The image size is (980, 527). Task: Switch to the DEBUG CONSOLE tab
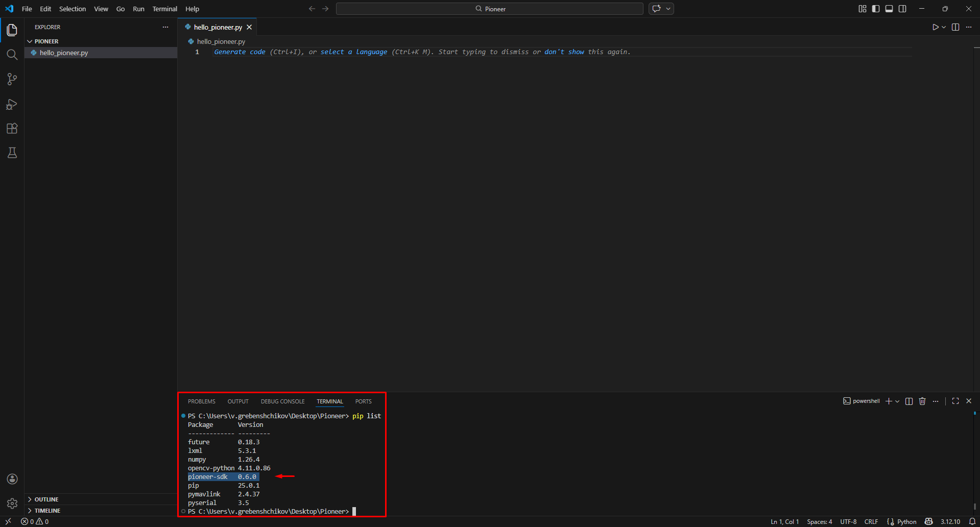click(x=282, y=401)
